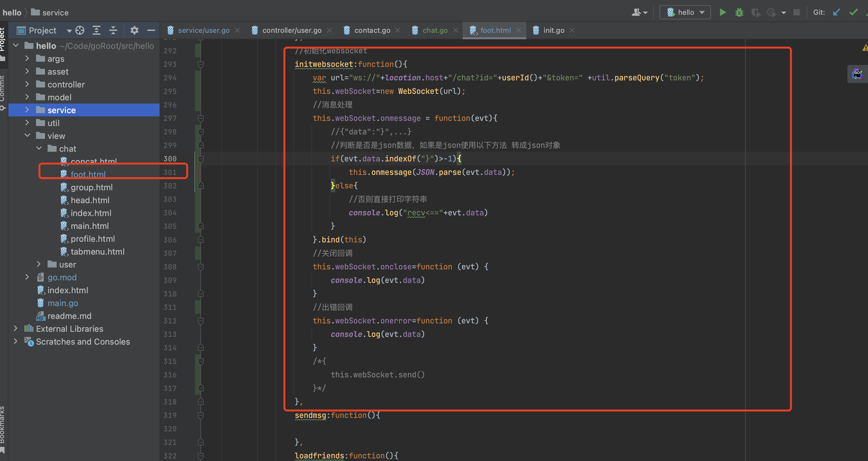Viewport: 868px width, 461px height.
Task: Fold onerror function at line 312
Action: coord(200,321)
